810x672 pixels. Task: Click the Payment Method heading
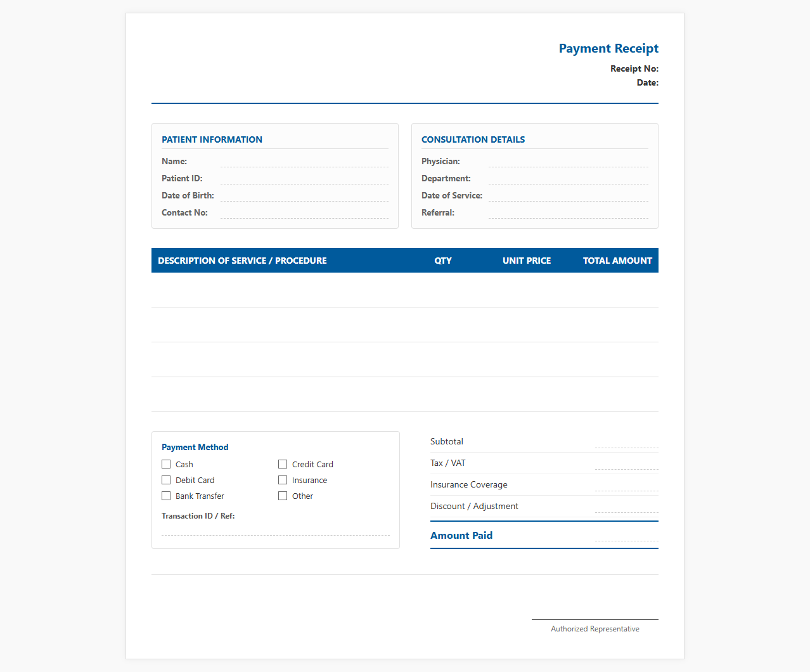point(195,447)
